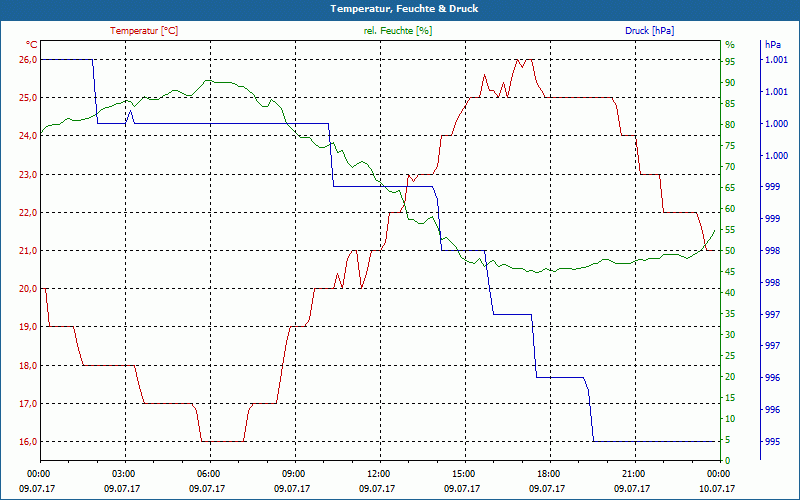
Task: Click 55 on the green humidity axis
Action: [730, 230]
